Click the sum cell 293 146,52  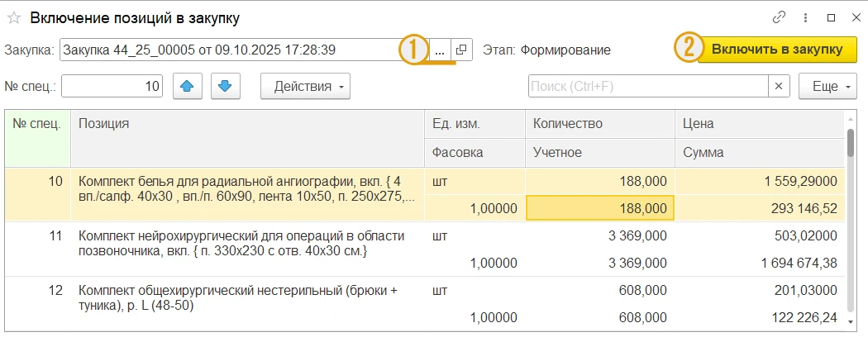[761, 209]
